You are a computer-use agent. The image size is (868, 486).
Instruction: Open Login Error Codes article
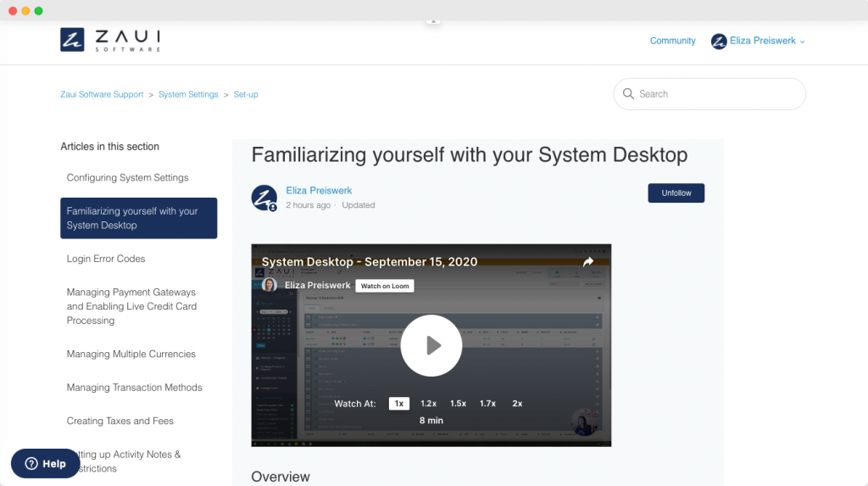click(106, 259)
